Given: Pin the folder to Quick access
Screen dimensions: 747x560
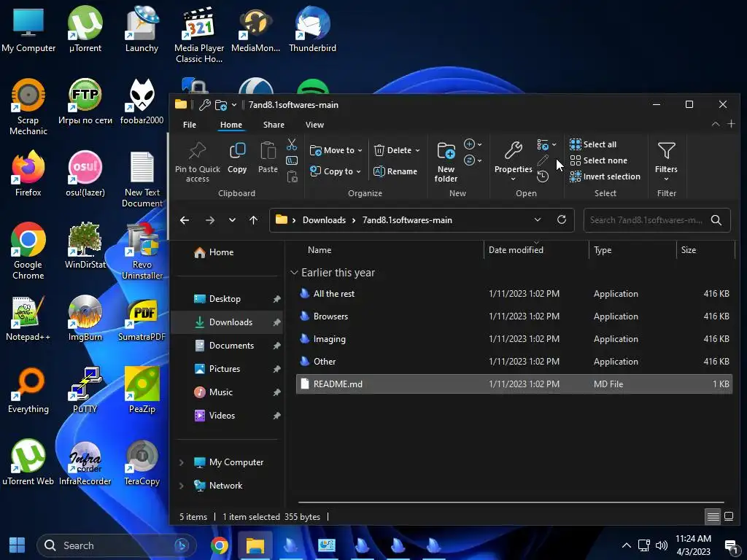Looking at the screenshot, I should pyautogui.click(x=197, y=162).
